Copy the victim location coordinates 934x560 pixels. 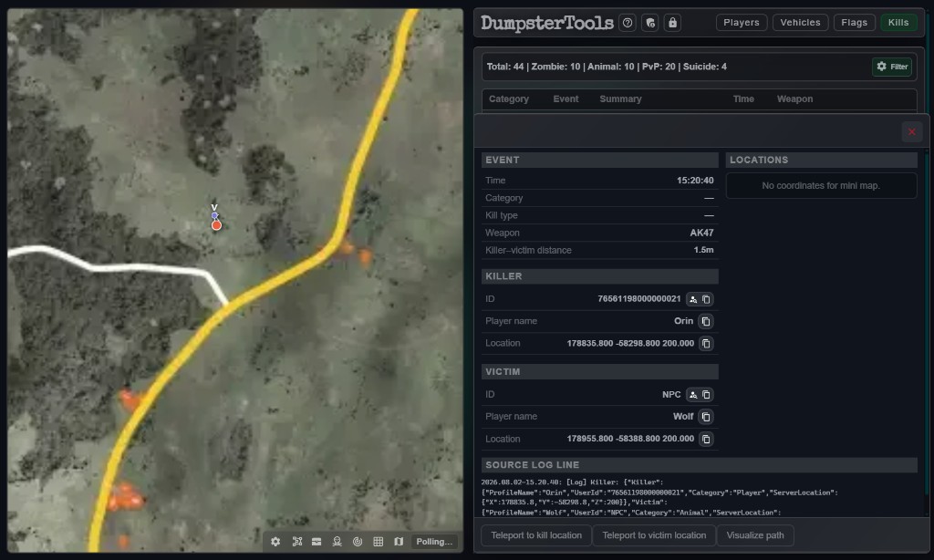point(706,439)
